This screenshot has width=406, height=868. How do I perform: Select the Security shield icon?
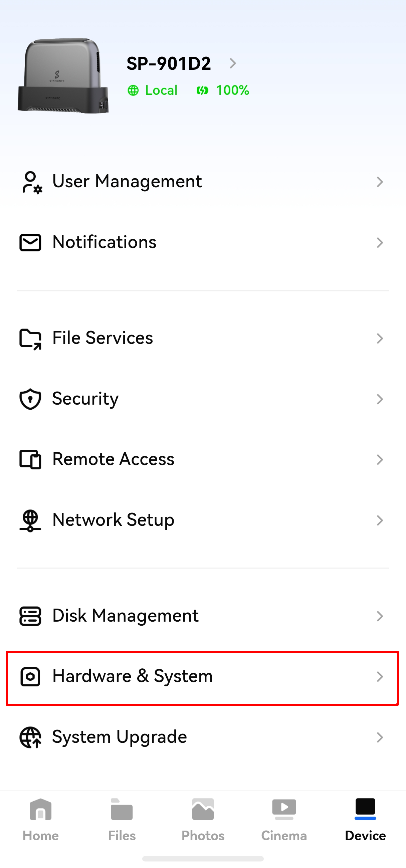(x=30, y=399)
